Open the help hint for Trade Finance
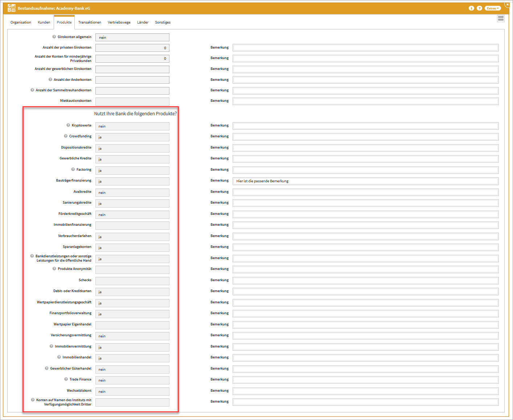This screenshot has height=420, width=513. [x=66, y=379]
